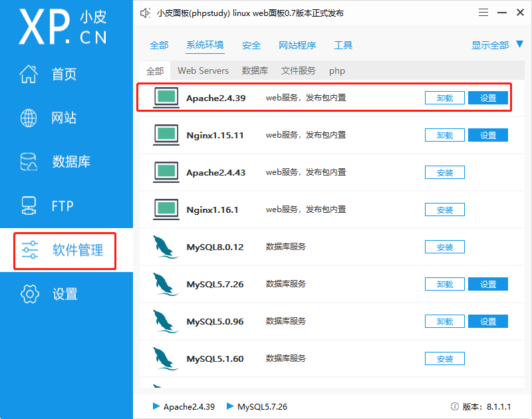Open 设置 in sidebar
The image size is (532, 419).
[x=65, y=294]
